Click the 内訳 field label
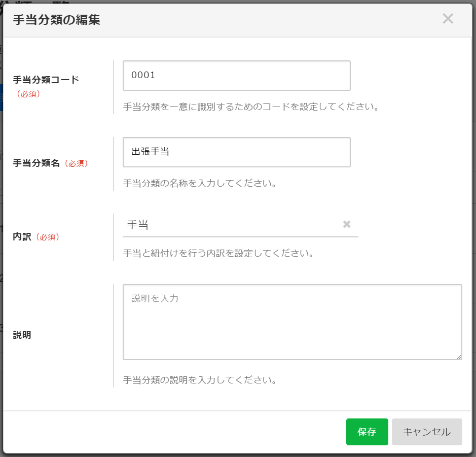The height and width of the screenshot is (457, 476). pos(22,237)
